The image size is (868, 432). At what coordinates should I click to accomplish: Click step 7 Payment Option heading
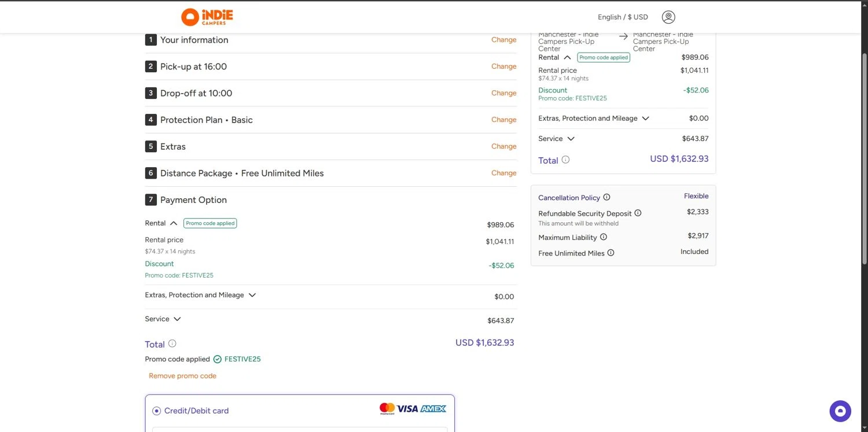(193, 200)
